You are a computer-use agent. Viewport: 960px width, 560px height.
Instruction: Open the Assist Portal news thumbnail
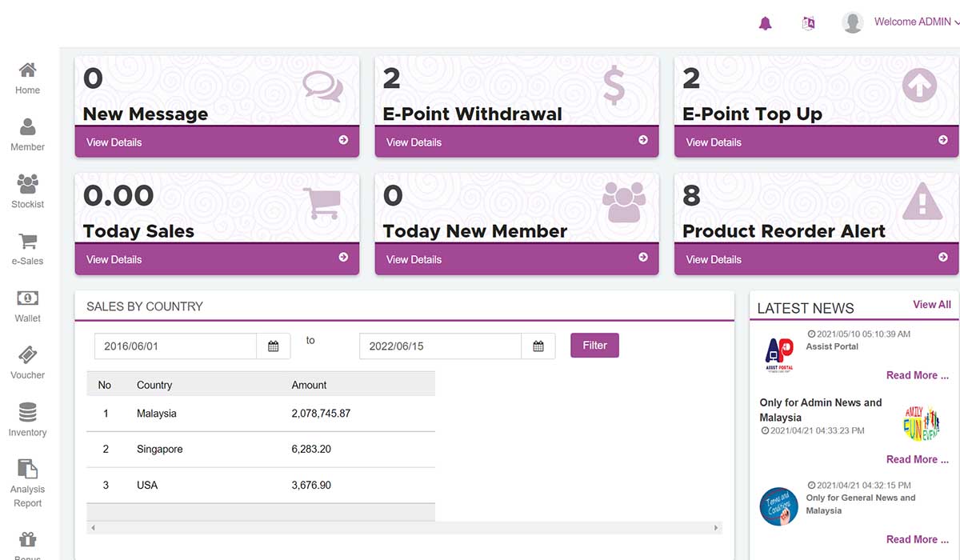click(778, 353)
